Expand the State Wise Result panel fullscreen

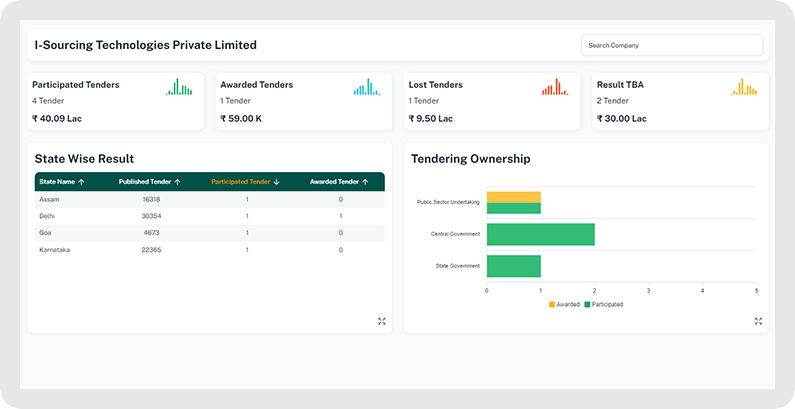[x=382, y=321]
